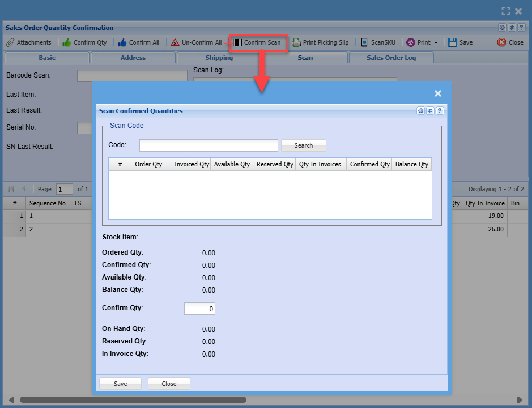532x408 pixels.
Task: Click the Barcode Scan input field
Action: click(x=132, y=75)
